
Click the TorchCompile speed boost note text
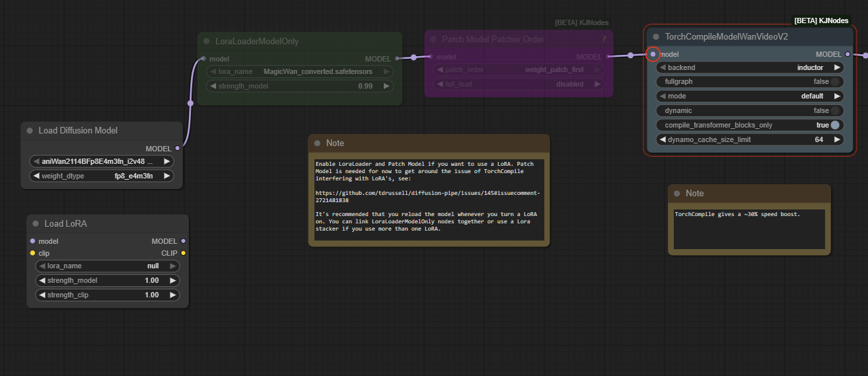737,214
